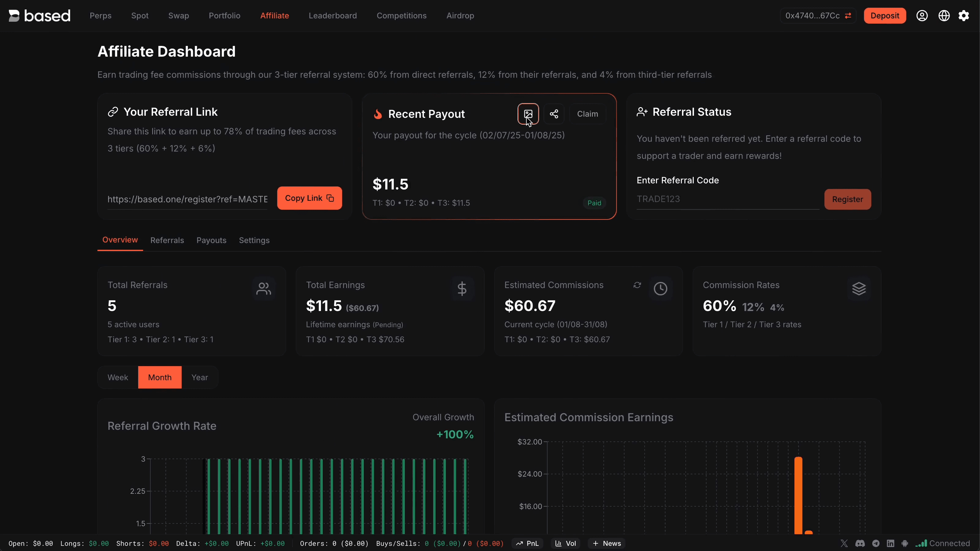Navigate to the Leaderboard page

tap(333, 16)
